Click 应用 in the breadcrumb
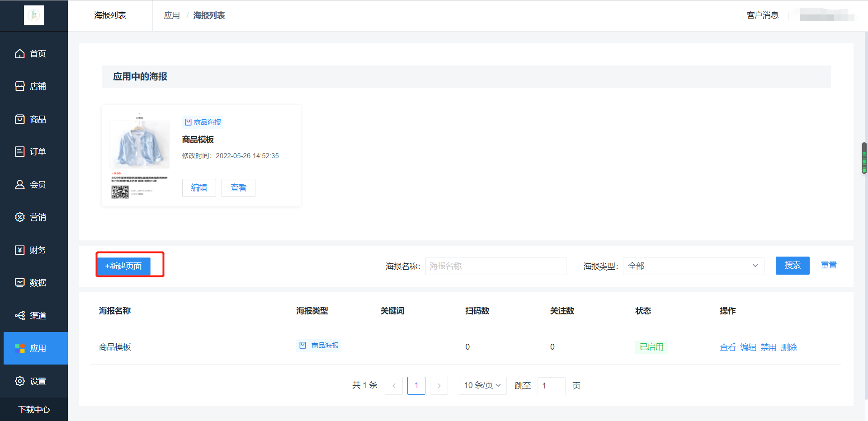This screenshot has width=868, height=421. 172,15
